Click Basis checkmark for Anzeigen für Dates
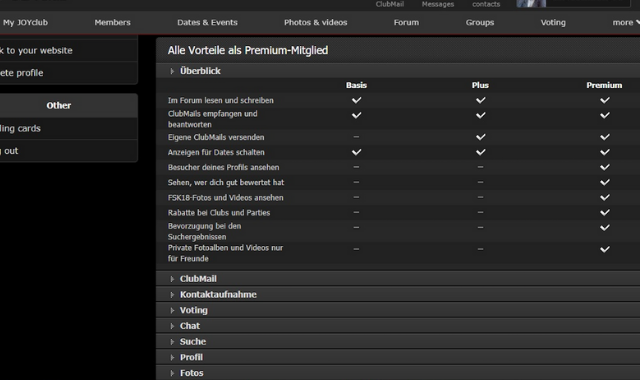Screen dimensions: 640x380 click(356, 152)
